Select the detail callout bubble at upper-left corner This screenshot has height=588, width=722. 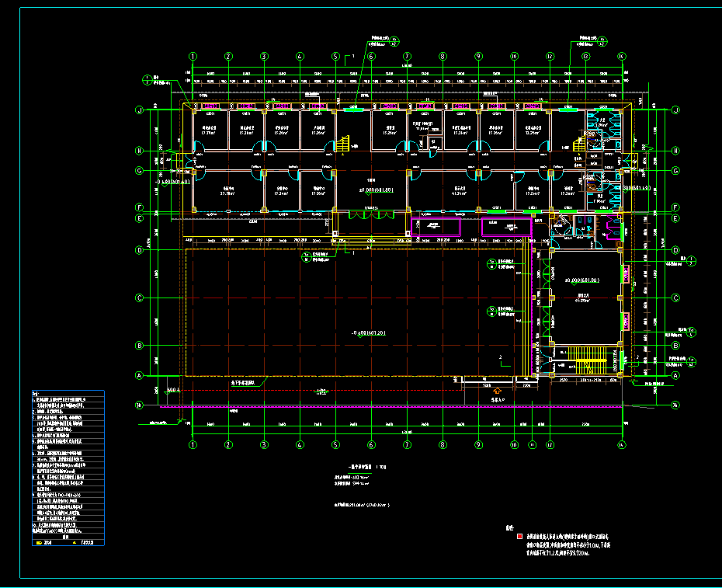(x=148, y=80)
